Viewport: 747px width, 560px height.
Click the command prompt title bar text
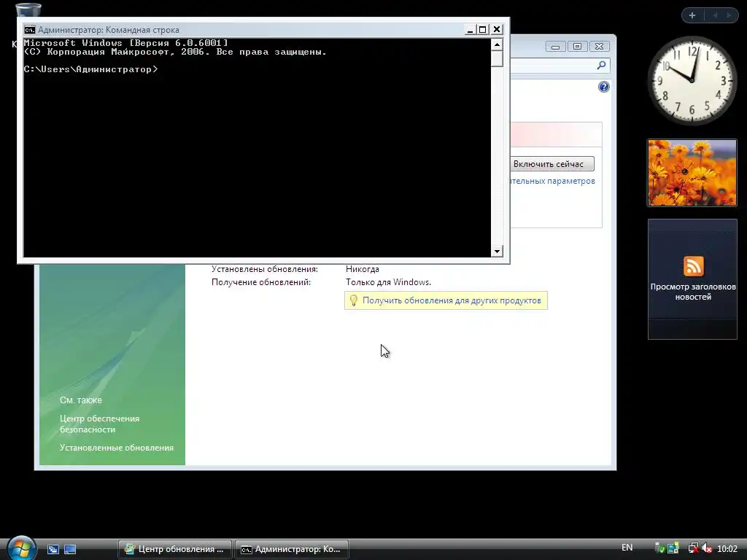(109, 29)
